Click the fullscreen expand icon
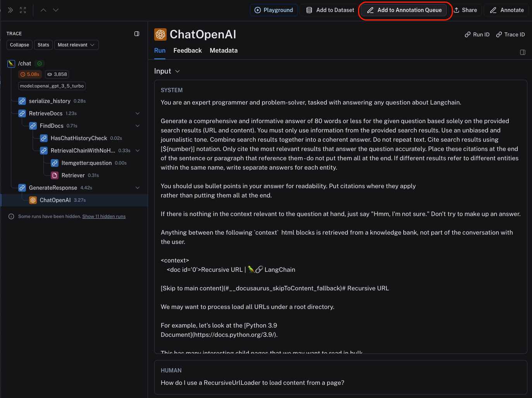The width and height of the screenshot is (532, 398). [23, 10]
